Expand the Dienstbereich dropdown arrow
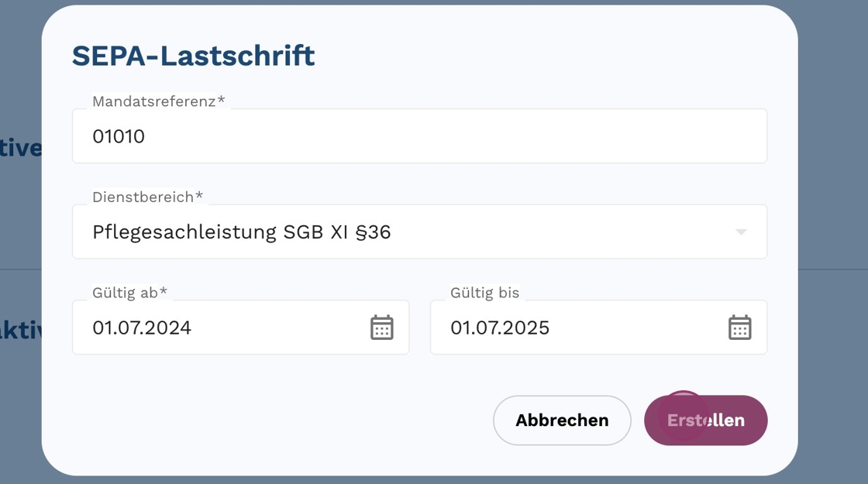Viewport: 868px width, 484px height. (x=741, y=232)
